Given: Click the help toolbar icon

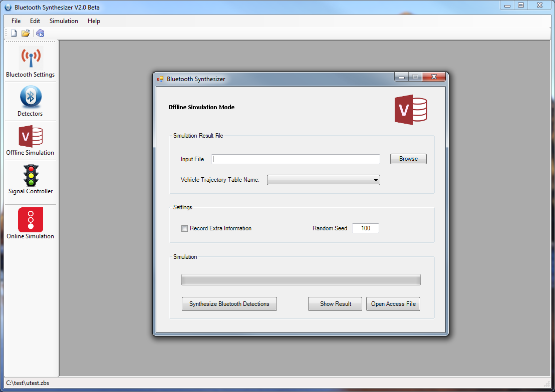Looking at the screenshot, I should point(40,33).
